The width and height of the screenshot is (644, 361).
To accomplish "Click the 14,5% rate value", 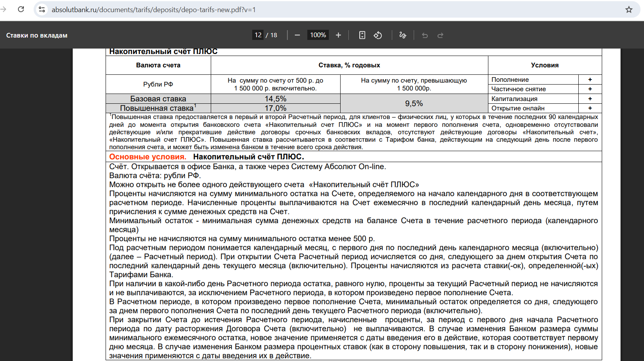I will point(276,99).
